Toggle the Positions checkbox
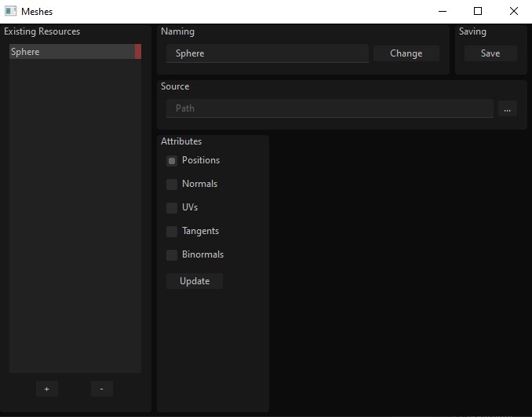532x417 pixels. click(x=172, y=161)
